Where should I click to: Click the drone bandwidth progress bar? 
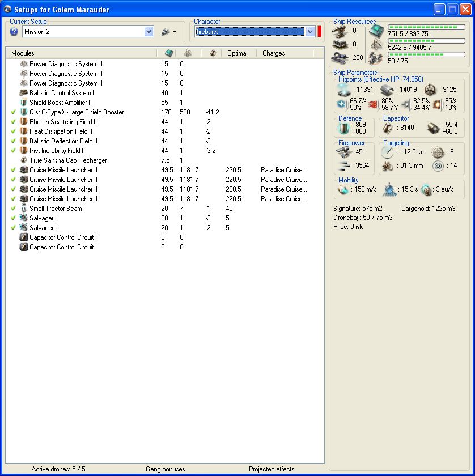(x=426, y=54)
